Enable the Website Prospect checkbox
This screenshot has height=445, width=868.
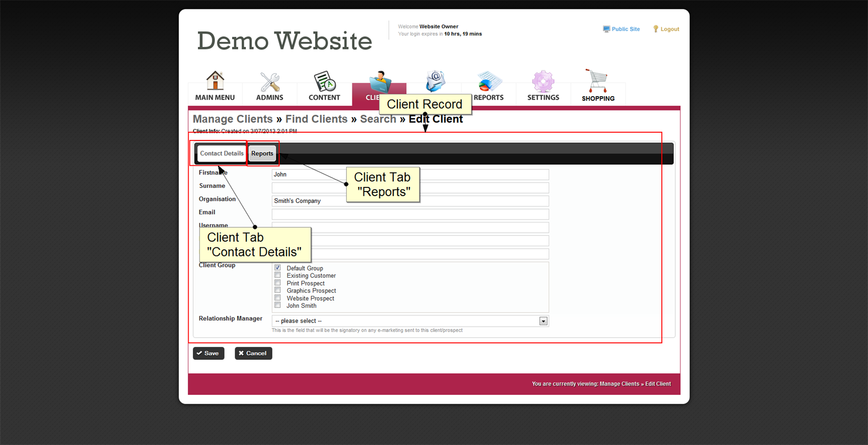(x=277, y=298)
